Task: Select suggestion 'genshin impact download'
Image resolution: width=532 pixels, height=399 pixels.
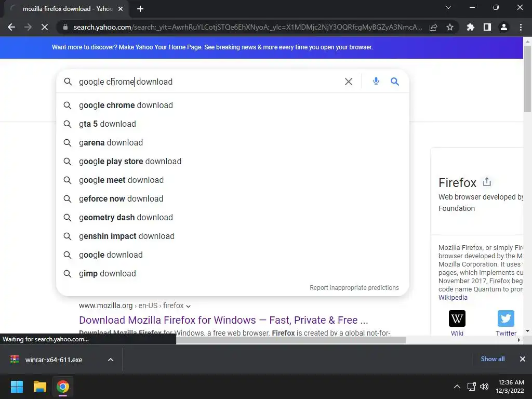Action: (x=232, y=236)
